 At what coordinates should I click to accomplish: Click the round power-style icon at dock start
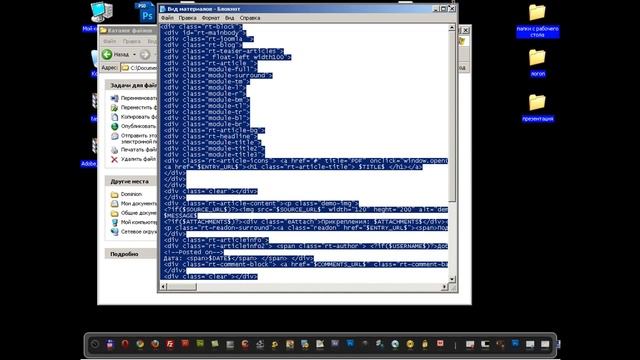tap(95, 344)
